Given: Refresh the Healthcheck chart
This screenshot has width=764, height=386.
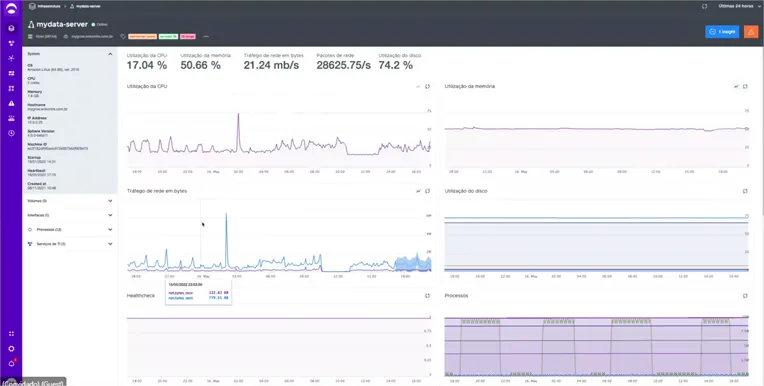Looking at the screenshot, I should 428,295.
